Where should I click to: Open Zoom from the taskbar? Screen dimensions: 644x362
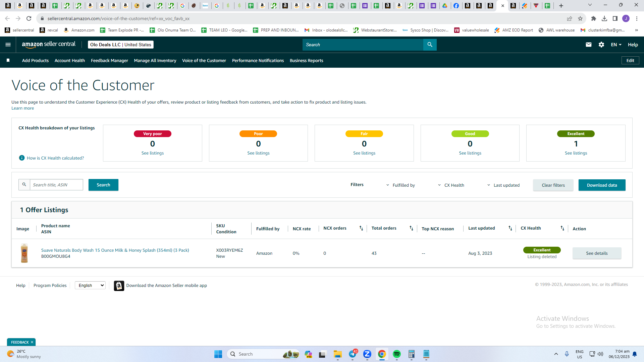click(x=367, y=354)
